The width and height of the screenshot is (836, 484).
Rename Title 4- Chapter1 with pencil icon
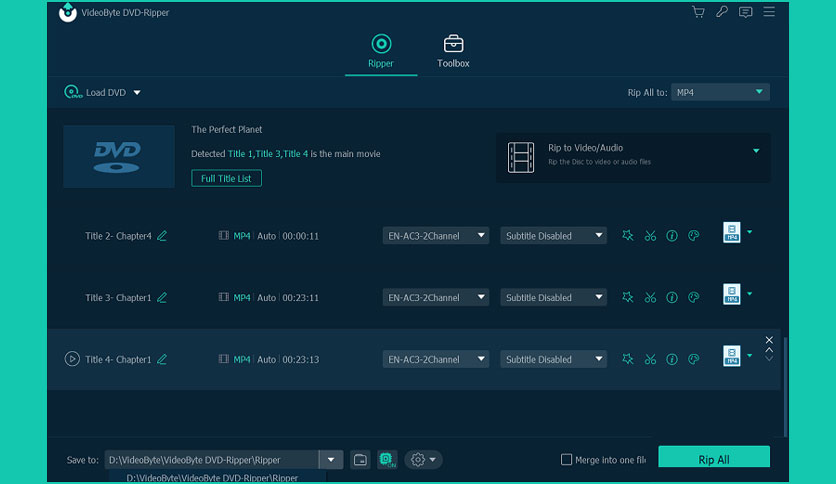[162, 359]
